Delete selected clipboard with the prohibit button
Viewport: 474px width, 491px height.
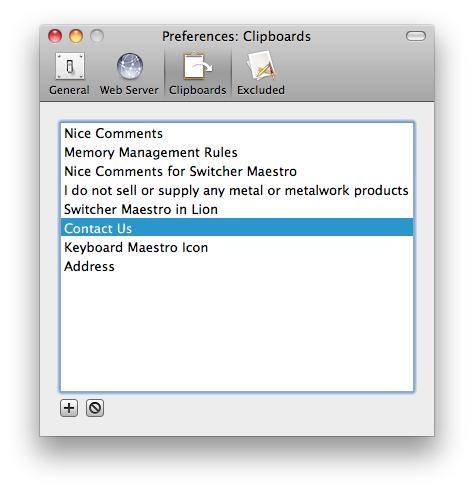[95, 408]
